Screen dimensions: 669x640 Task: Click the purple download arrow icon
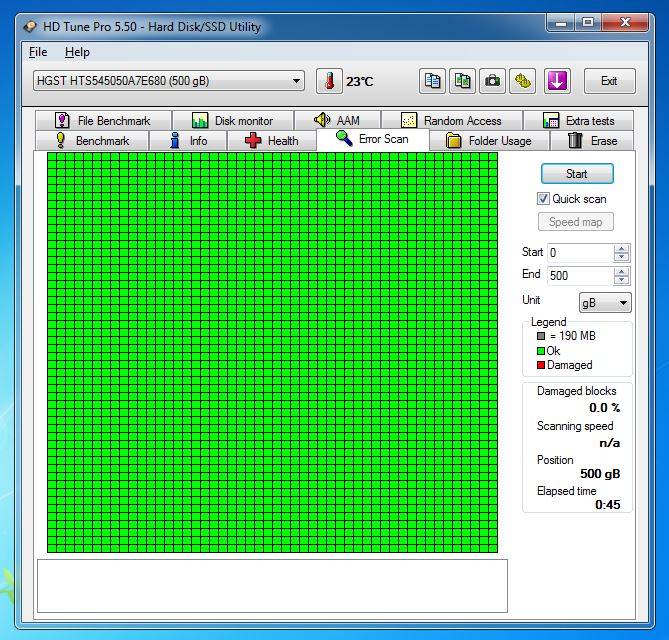(557, 81)
